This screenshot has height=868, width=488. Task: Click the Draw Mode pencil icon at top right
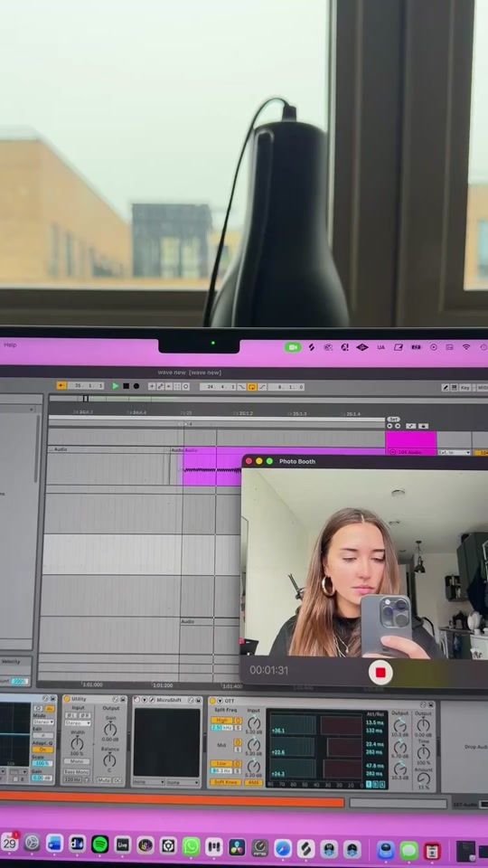pos(446,388)
